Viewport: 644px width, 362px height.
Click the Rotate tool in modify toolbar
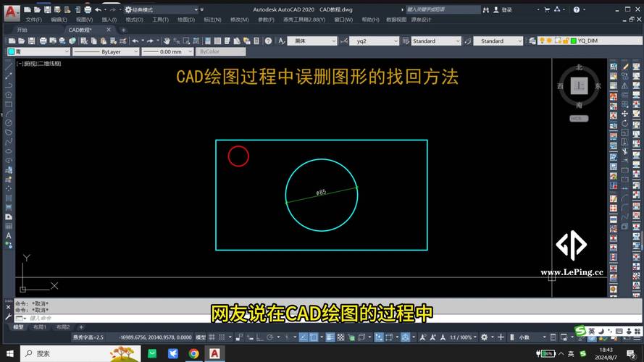(624, 123)
